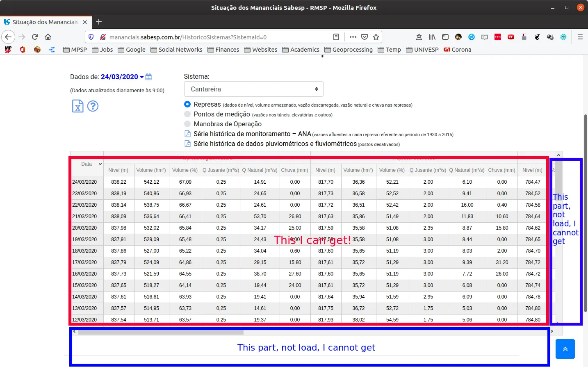Screen dimensions: 588x367
Task: Open a new browser tab
Action: (99, 22)
